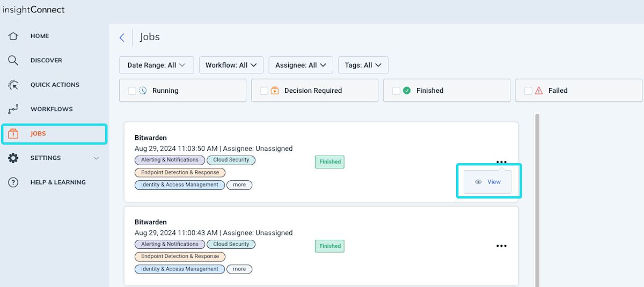The height and width of the screenshot is (287, 644).
Task: Choose View from the job popup menu
Action: (x=487, y=182)
